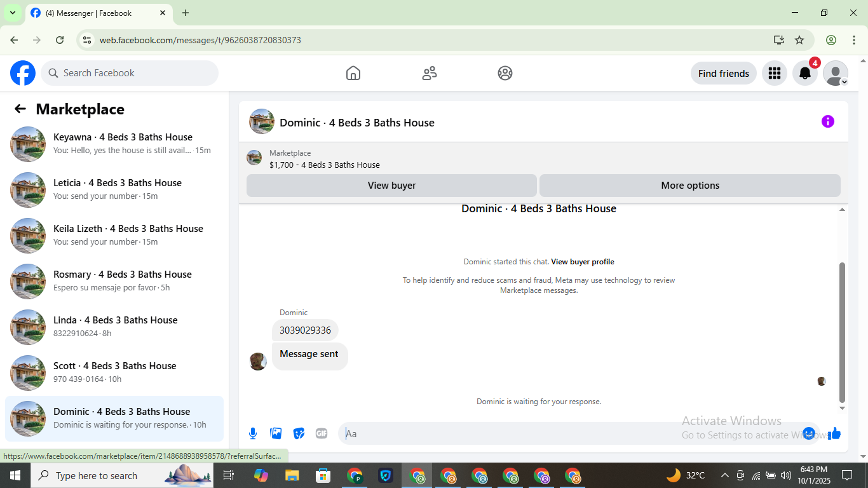The width and height of the screenshot is (868, 488).
Task: Click the Find friends button
Action: [724, 73]
